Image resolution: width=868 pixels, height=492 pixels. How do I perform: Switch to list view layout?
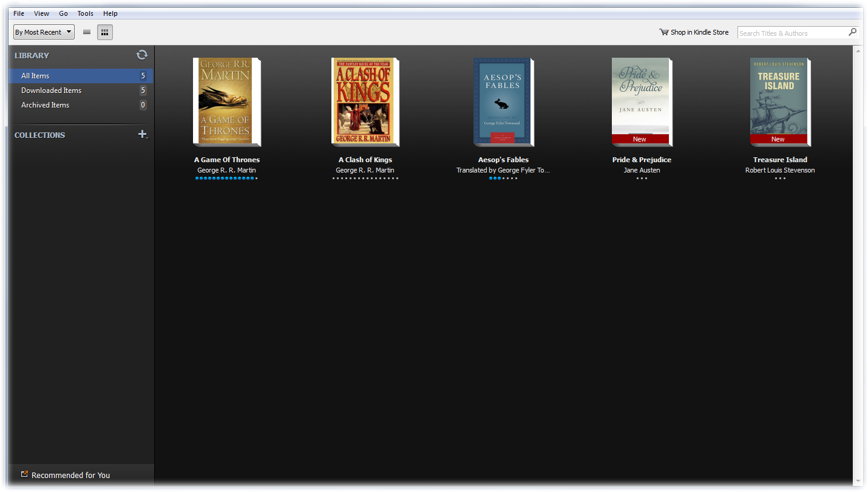[x=87, y=32]
